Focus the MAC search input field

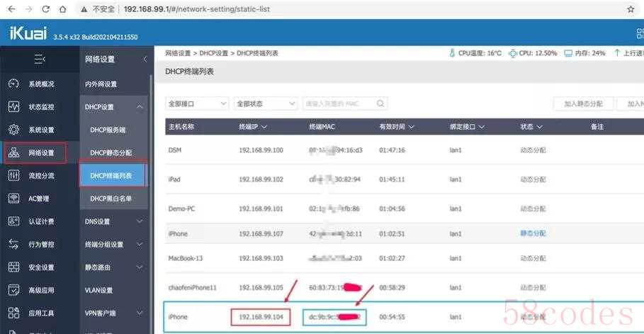coord(339,104)
